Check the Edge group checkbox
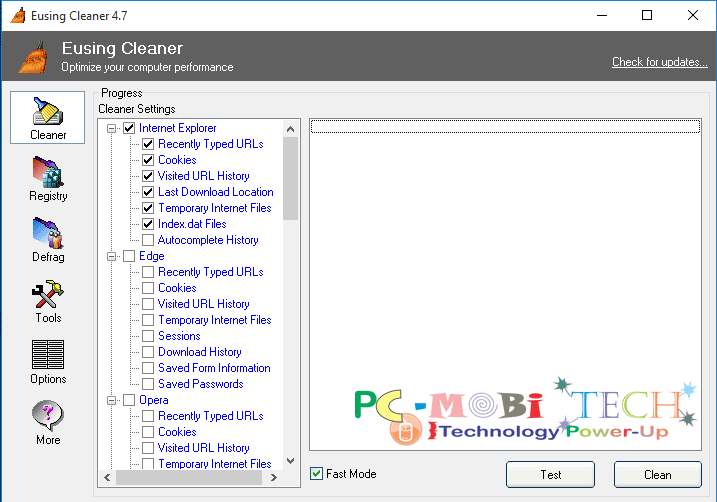 [129, 256]
